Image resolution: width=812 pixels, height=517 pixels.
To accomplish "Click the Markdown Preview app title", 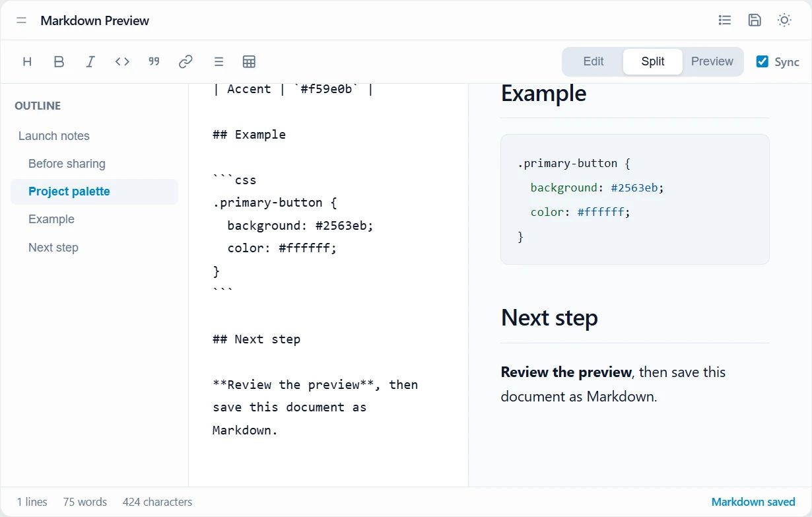I will pyautogui.click(x=95, y=20).
